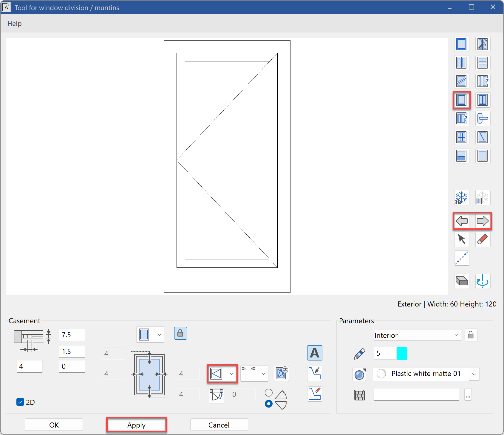Choose the eraser tool
This screenshot has width=504, height=435.
coord(483,239)
